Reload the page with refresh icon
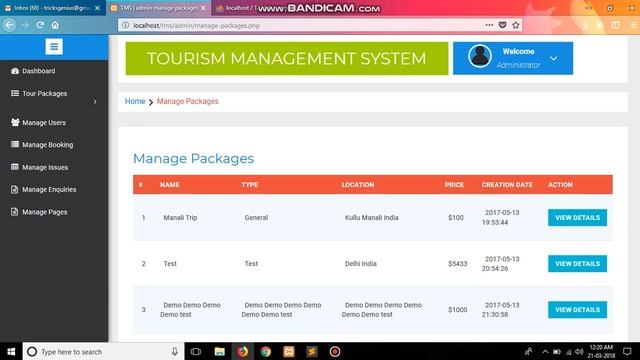 click(x=40, y=25)
